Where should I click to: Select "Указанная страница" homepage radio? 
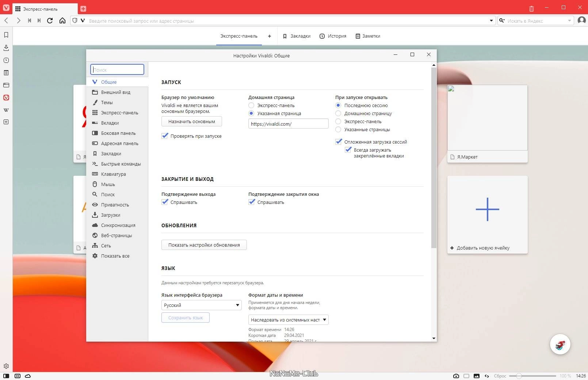(x=251, y=113)
